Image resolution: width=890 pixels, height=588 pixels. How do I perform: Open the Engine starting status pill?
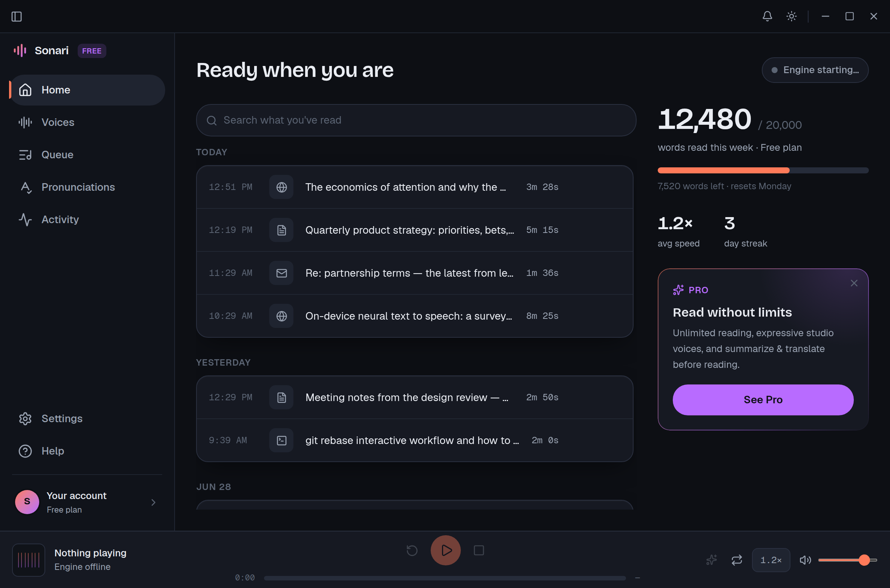click(815, 70)
